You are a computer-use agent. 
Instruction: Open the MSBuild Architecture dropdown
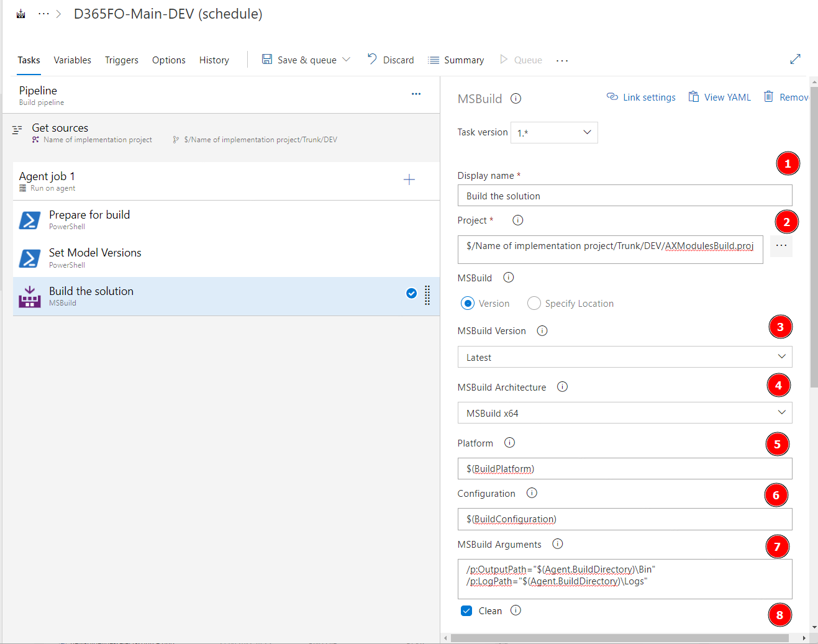click(x=624, y=413)
